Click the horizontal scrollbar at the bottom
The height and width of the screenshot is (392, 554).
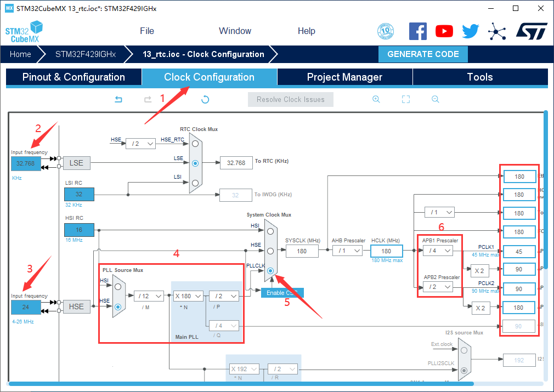point(274,384)
